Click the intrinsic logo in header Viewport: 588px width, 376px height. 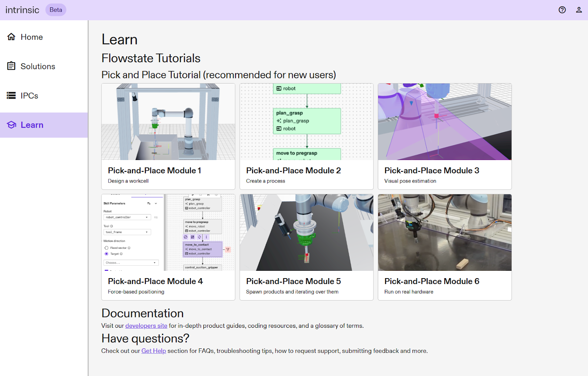(22, 10)
